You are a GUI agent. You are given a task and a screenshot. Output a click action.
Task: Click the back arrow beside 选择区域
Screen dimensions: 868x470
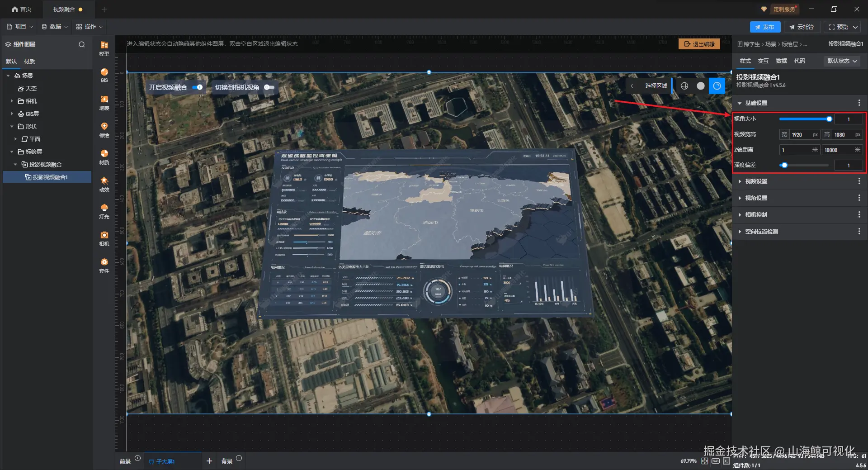coord(632,86)
